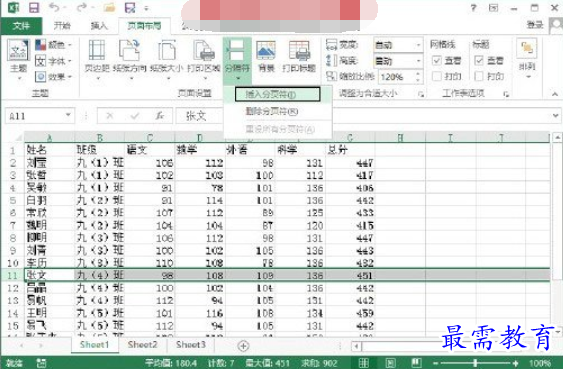Open Print Area (打印区域) options
Screen dimensions: 563x369
point(204,59)
